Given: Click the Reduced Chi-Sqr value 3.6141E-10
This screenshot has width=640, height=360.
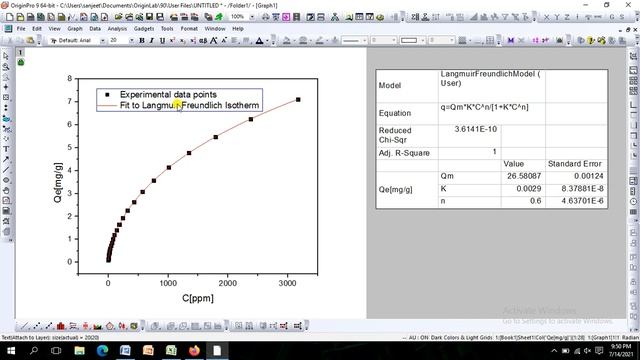Looking at the screenshot, I should pos(476,129).
